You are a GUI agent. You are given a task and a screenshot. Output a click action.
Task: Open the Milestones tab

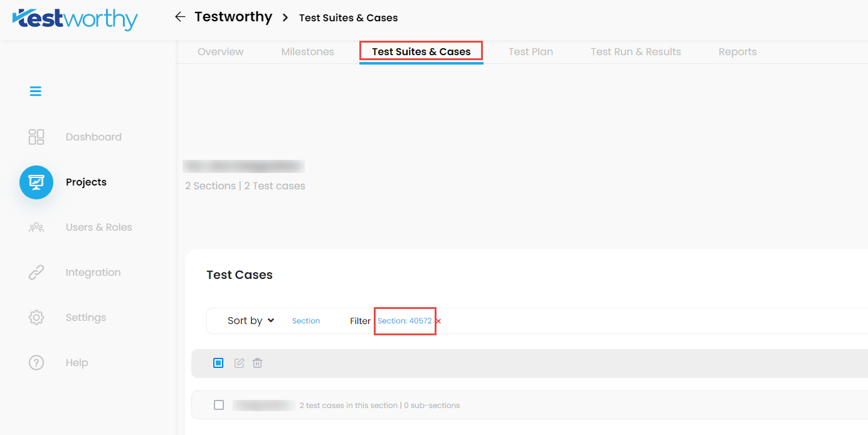click(x=307, y=52)
